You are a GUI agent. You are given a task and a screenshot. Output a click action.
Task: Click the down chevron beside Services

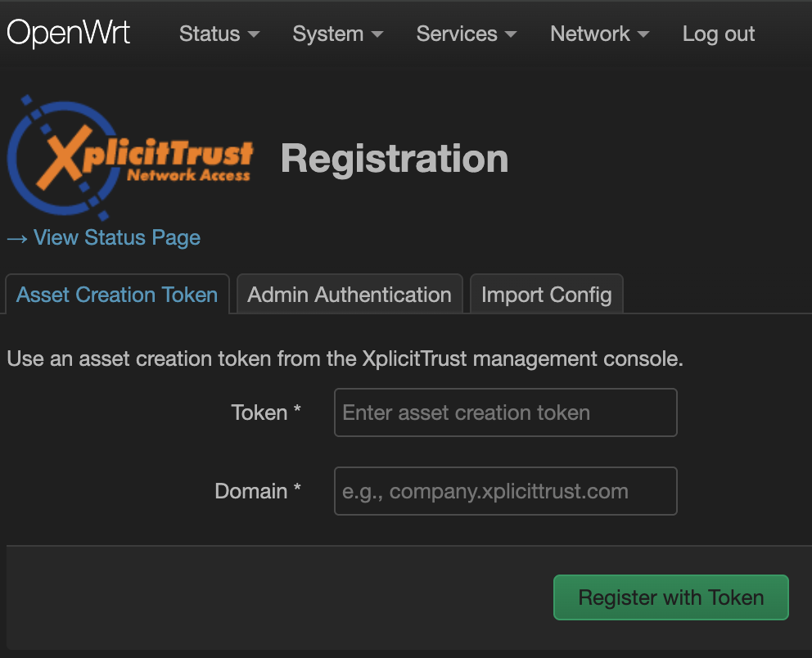point(511,34)
